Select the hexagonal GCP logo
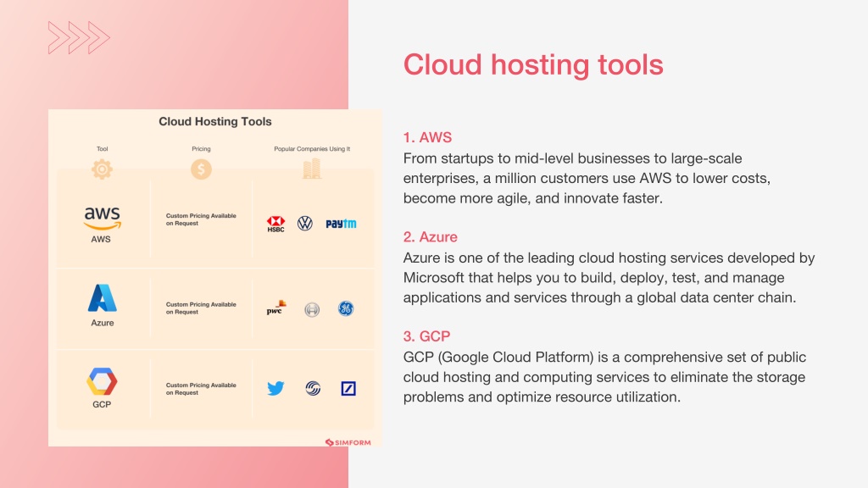This screenshot has height=488, width=868. 102,382
